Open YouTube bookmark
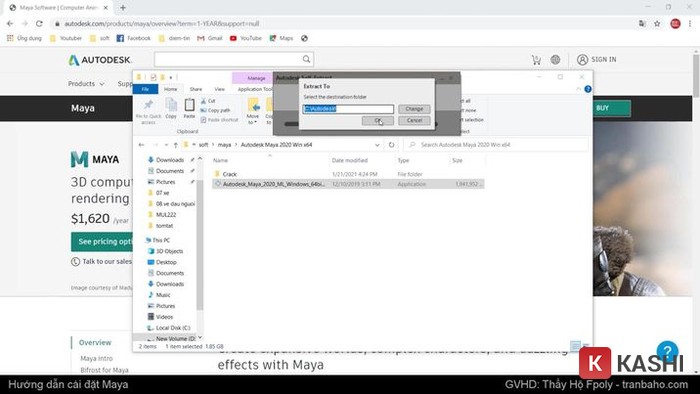 pyautogui.click(x=246, y=38)
